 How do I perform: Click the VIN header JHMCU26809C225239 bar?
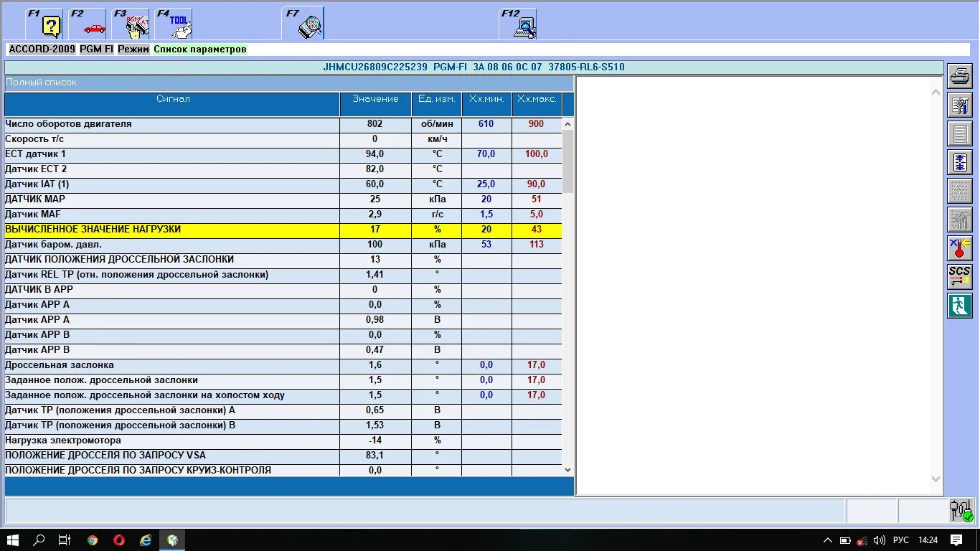(473, 67)
